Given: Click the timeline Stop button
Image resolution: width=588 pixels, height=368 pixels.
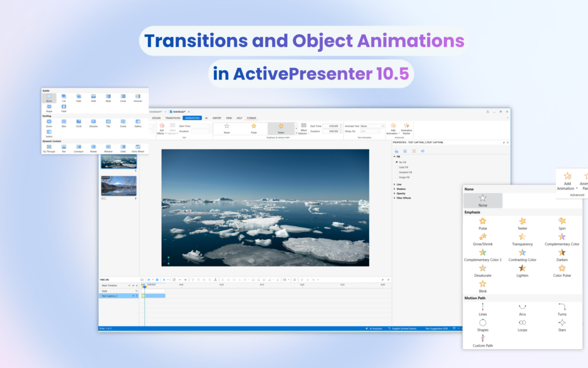Looking at the screenshot, I should (157, 280).
